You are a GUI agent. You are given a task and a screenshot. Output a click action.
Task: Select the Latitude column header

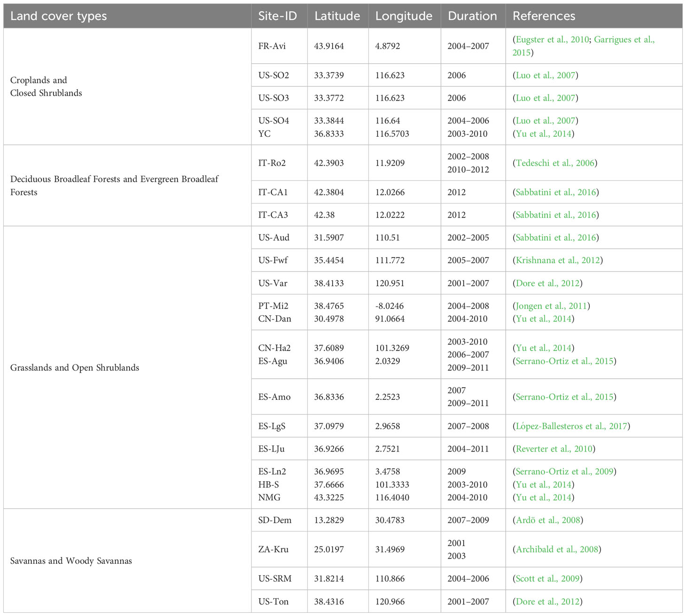coord(338,16)
